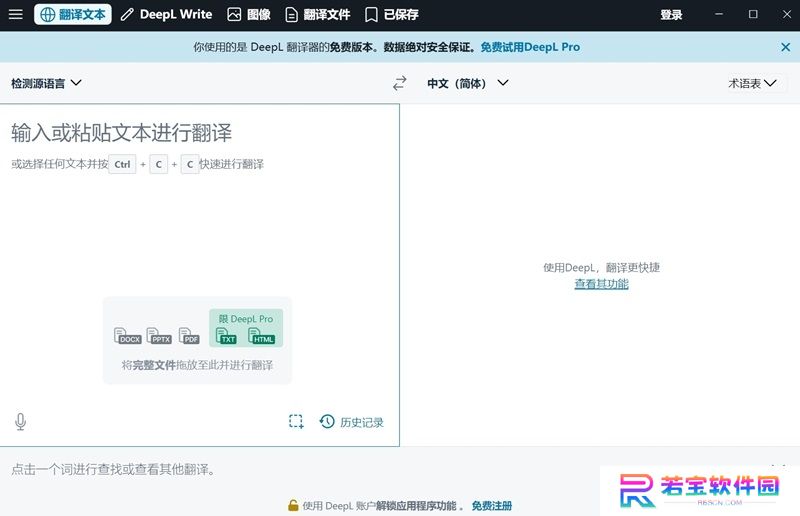The height and width of the screenshot is (516, 800).
Task: Click the 将完整文件拖放至此并进行翻译 text
Action: (197, 365)
